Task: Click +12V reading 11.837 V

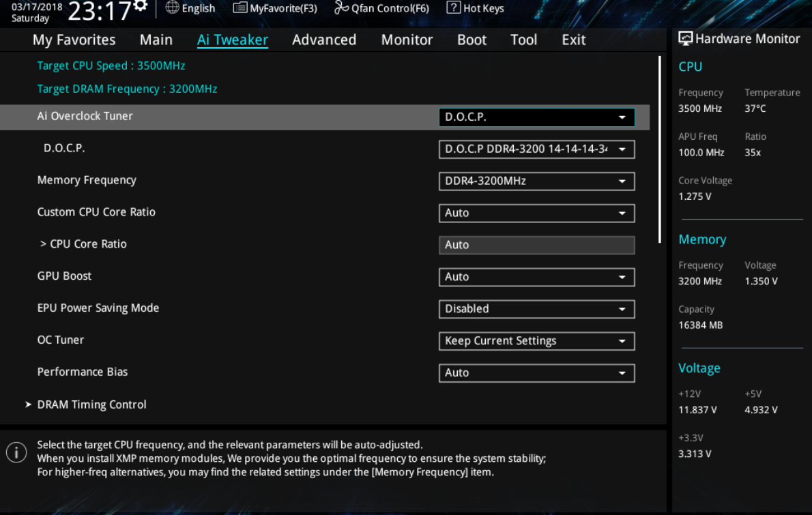Action: (x=697, y=410)
